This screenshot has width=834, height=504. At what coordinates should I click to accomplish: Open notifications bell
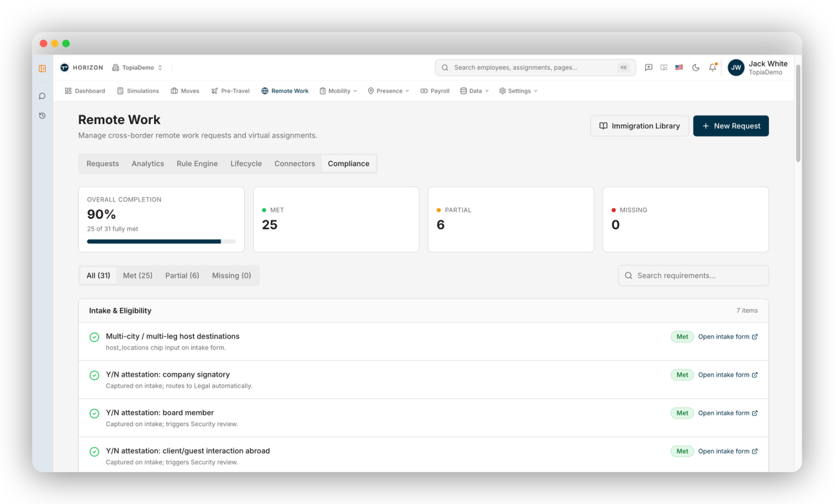(x=713, y=67)
